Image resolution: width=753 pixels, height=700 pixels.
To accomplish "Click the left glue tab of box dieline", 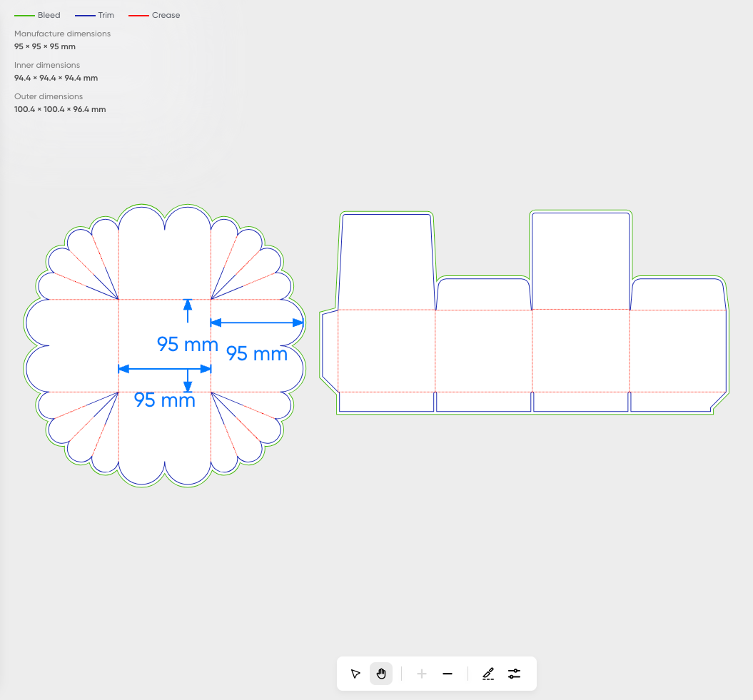I will pos(329,350).
